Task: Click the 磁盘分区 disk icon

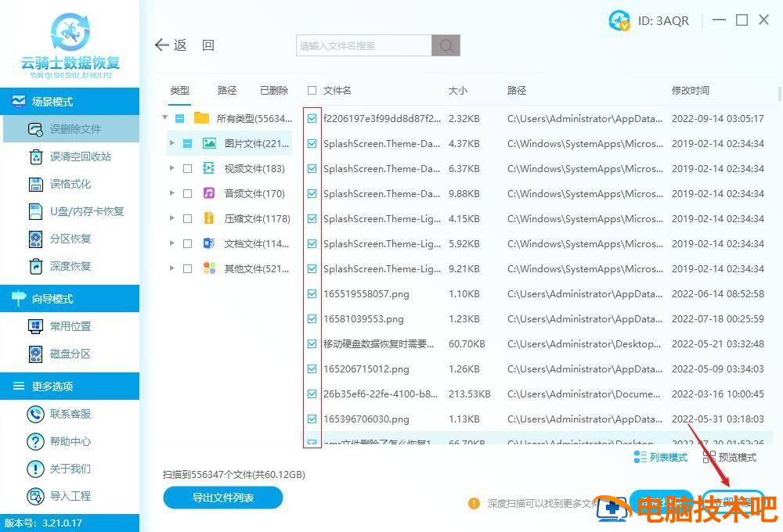Action: pos(35,354)
